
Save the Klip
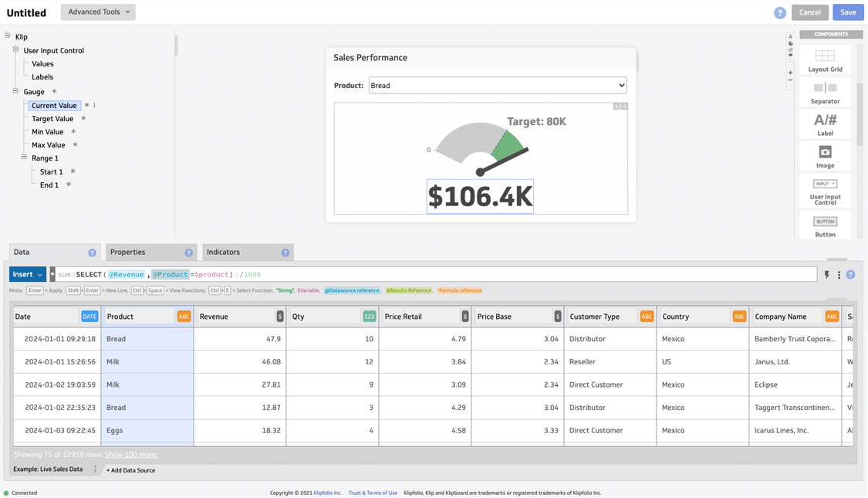point(848,12)
